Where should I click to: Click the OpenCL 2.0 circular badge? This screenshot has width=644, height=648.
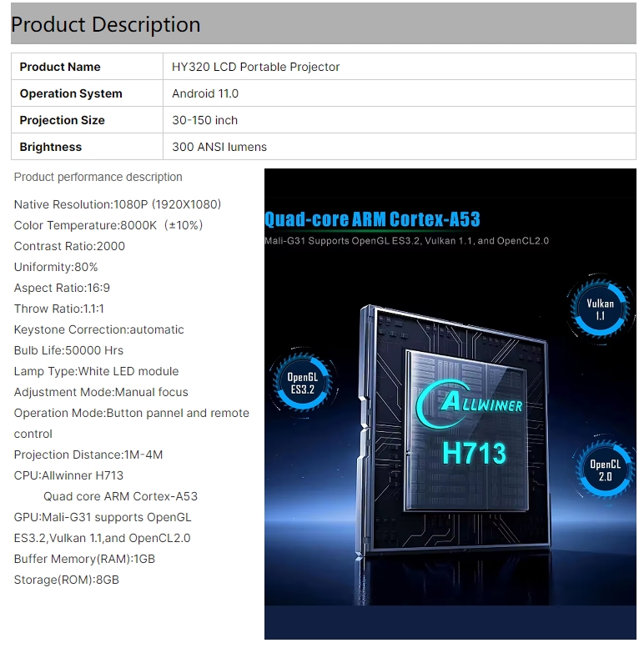pos(605,470)
